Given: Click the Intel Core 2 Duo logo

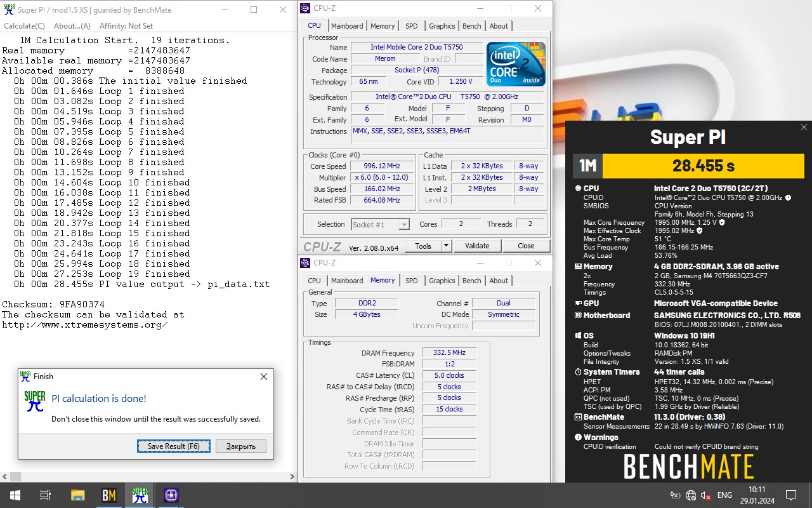Looking at the screenshot, I should [x=516, y=64].
